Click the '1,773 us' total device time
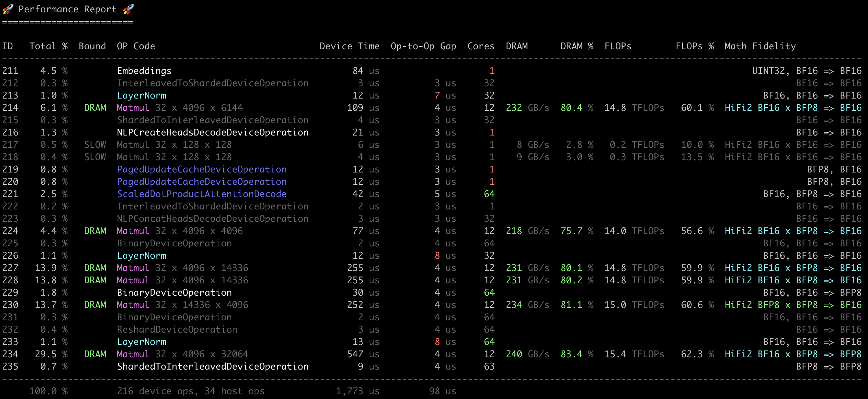 (358, 391)
